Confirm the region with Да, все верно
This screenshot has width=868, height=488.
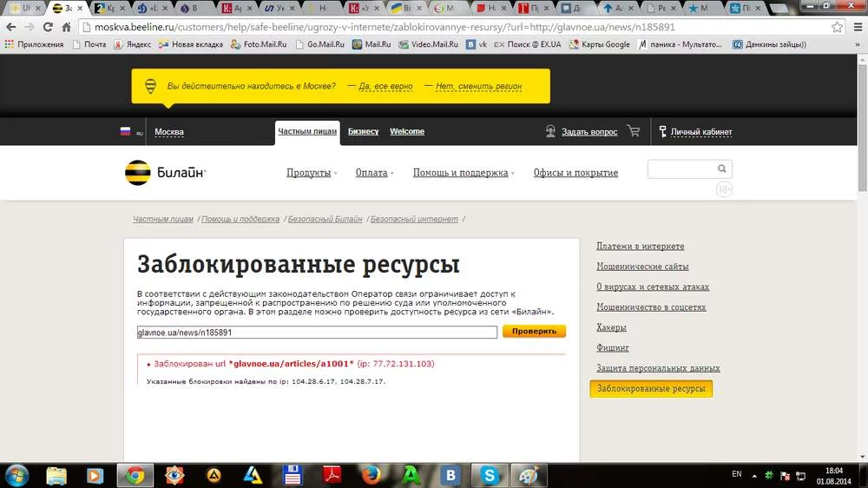point(385,87)
